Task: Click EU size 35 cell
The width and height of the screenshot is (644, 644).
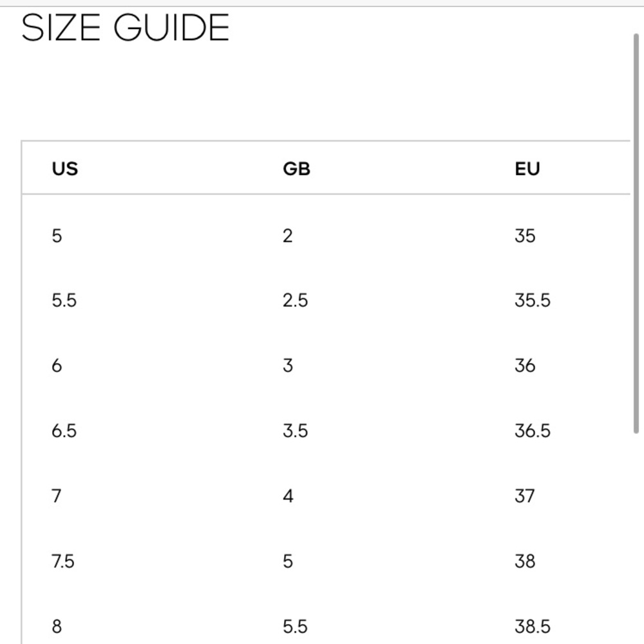Action: click(525, 236)
